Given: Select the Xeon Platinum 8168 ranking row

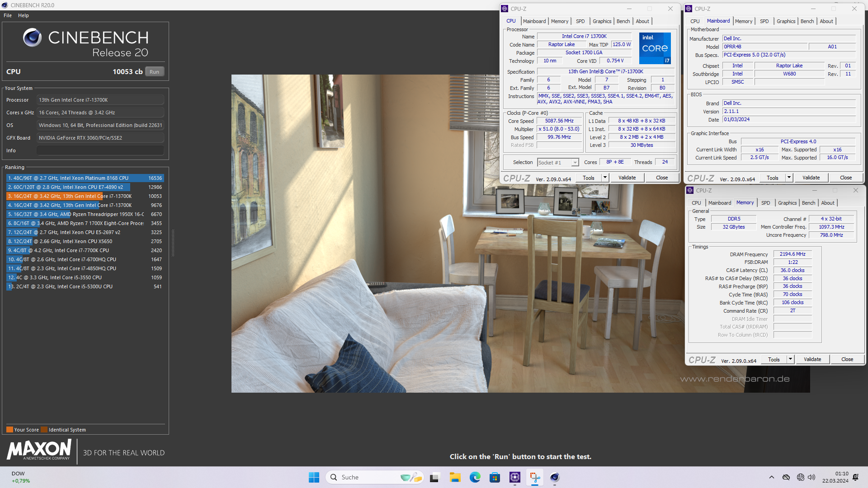Looking at the screenshot, I should click(85, 178).
